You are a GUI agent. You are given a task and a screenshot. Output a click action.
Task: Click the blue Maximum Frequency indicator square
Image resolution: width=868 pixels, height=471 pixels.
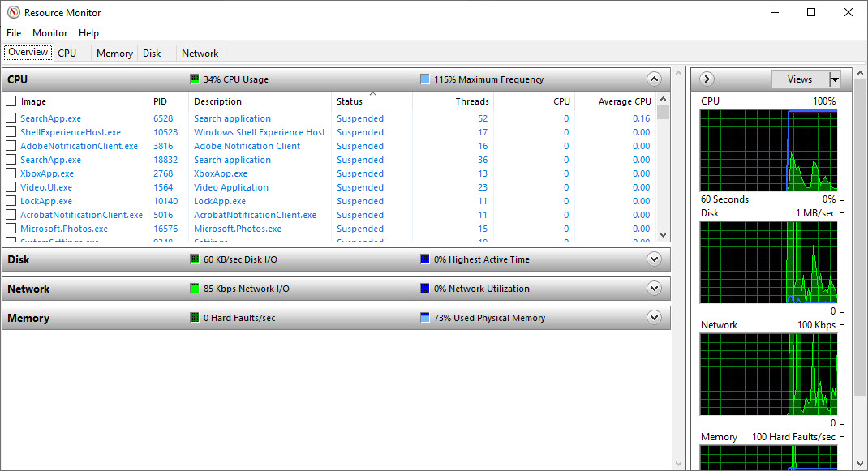[x=423, y=79]
